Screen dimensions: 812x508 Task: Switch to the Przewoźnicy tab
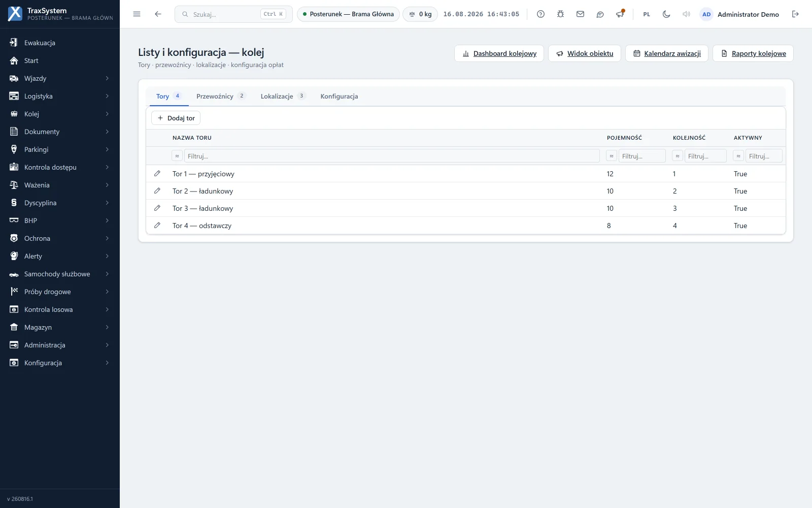pos(221,96)
